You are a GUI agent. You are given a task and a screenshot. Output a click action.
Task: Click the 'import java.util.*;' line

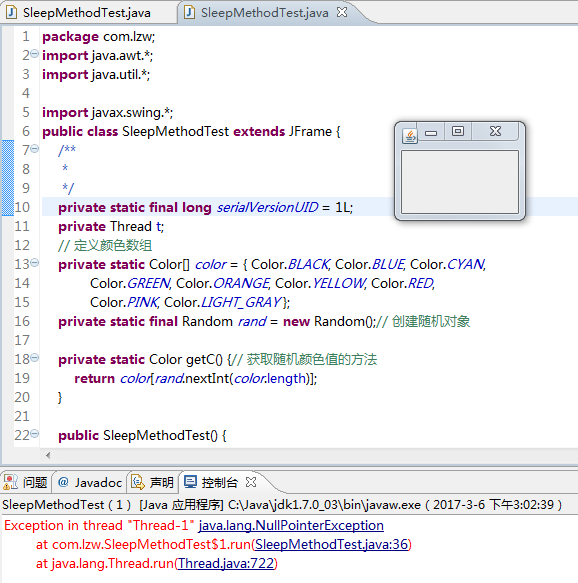[x=96, y=74]
